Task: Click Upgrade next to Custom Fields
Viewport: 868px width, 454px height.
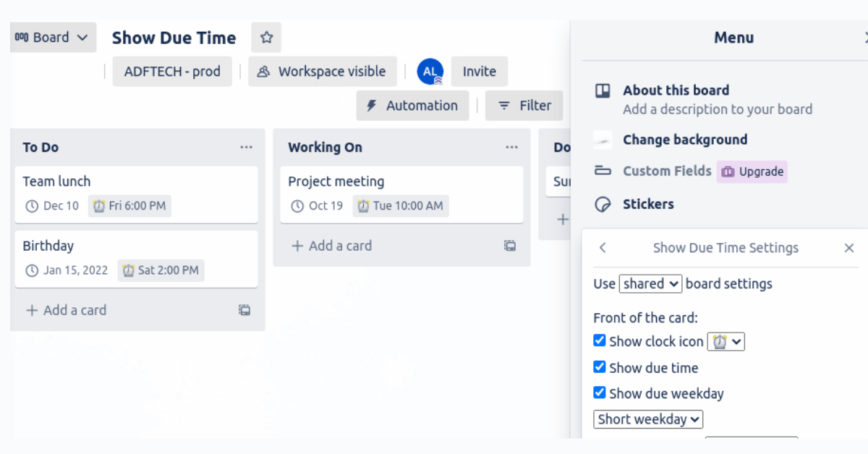Action: click(x=752, y=171)
